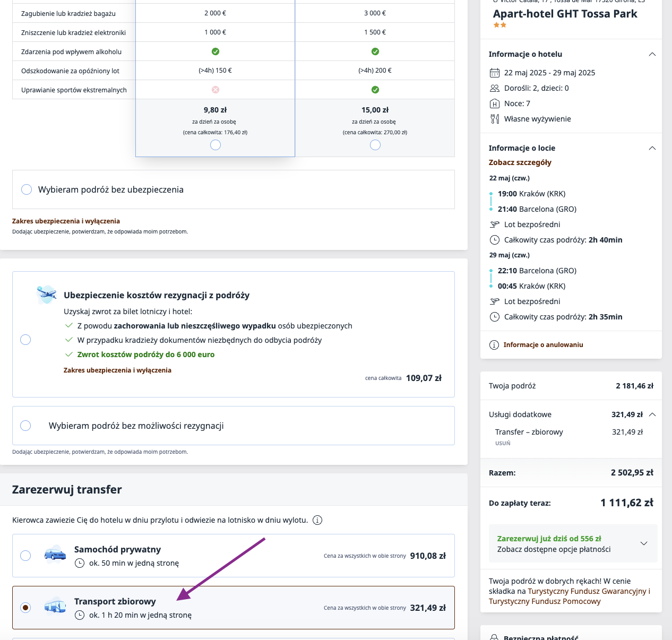
Task: Click amount due now 1 111,62 zł
Action: coord(627,503)
